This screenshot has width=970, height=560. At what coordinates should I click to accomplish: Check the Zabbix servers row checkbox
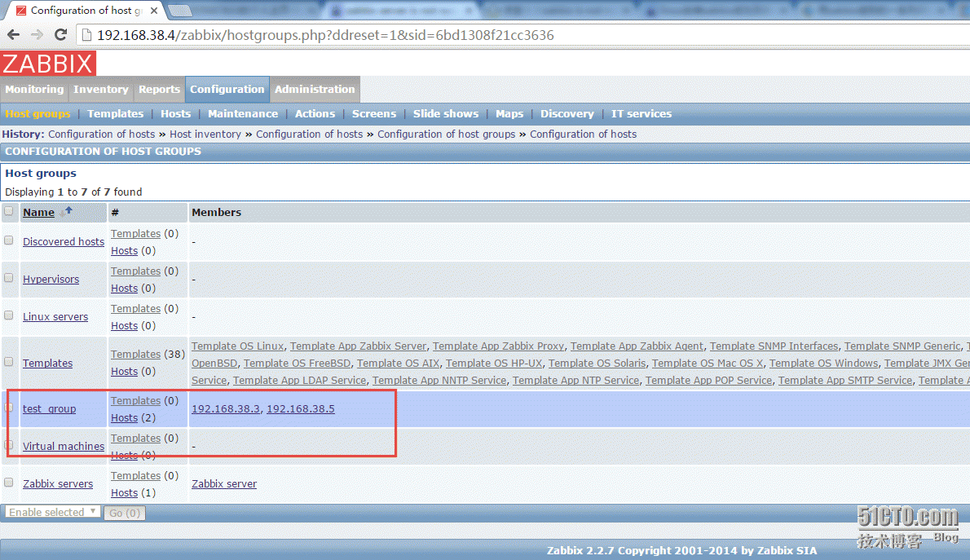pyautogui.click(x=9, y=482)
